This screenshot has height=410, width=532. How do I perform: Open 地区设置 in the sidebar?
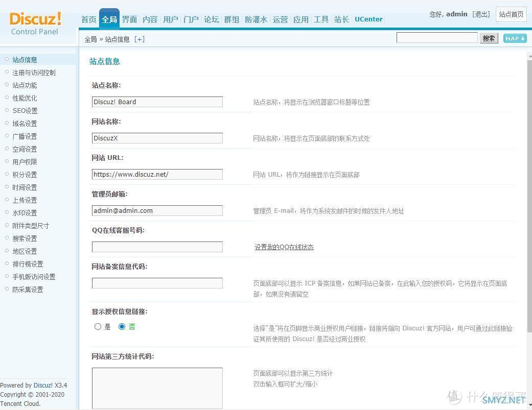click(25, 251)
